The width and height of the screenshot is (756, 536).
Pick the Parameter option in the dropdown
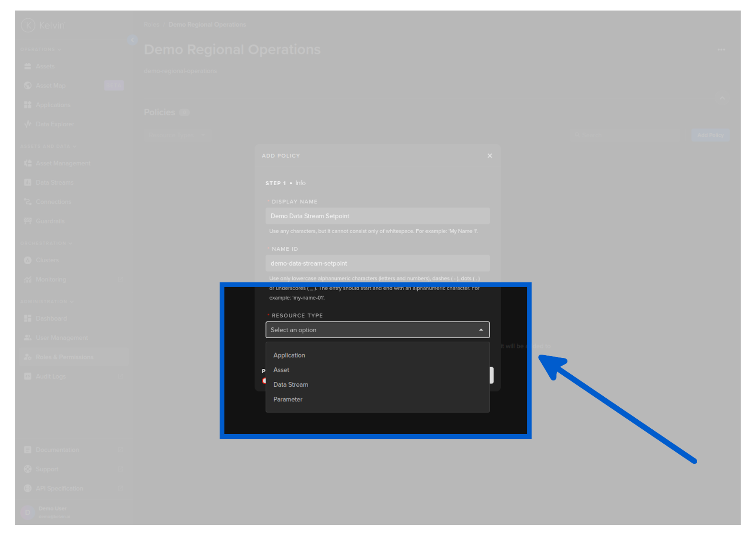click(288, 400)
